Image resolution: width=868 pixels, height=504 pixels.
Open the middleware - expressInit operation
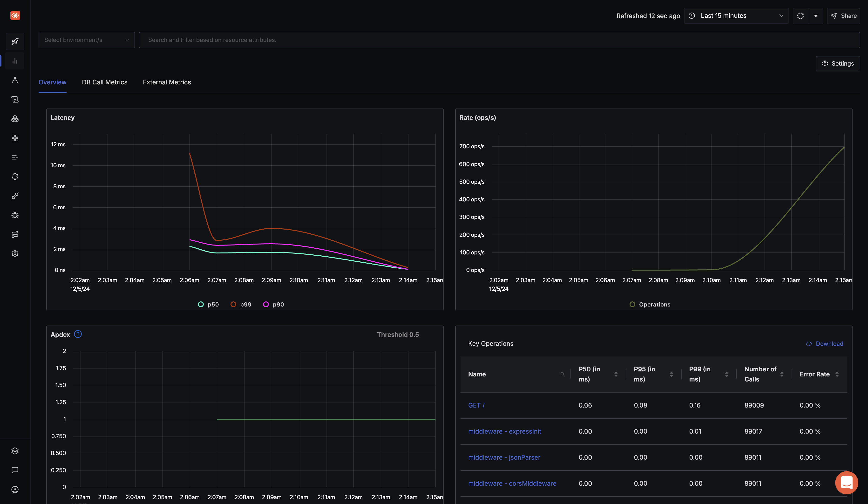point(505,432)
